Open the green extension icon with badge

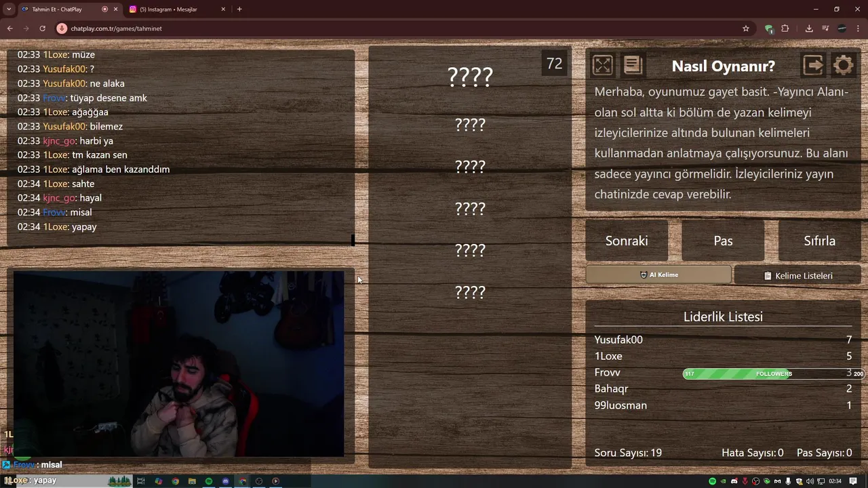pyautogui.click(x=768, y=28)
